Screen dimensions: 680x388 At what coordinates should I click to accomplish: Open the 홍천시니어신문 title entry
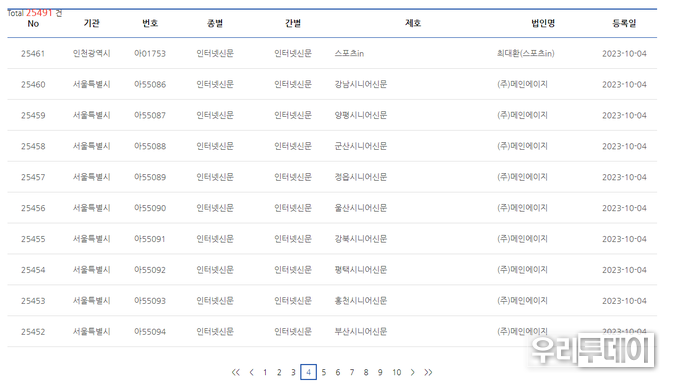click(x=361, y=301)
